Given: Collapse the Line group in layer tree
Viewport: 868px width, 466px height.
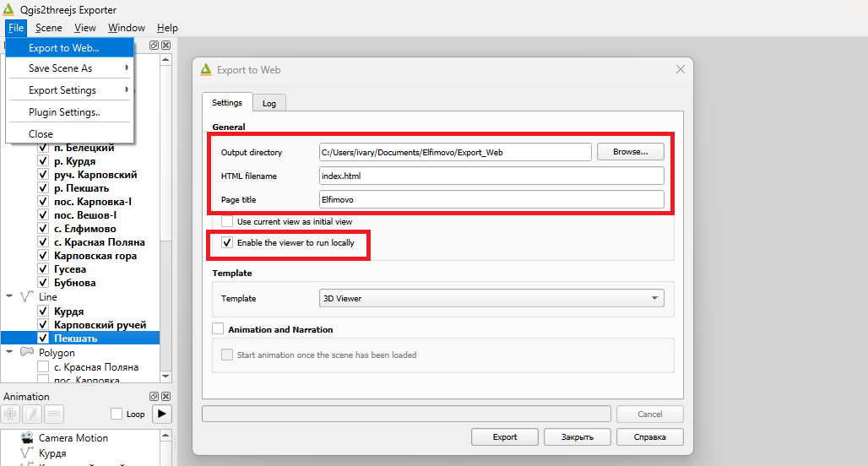Looking at the screenshot, I should point(9,296).
